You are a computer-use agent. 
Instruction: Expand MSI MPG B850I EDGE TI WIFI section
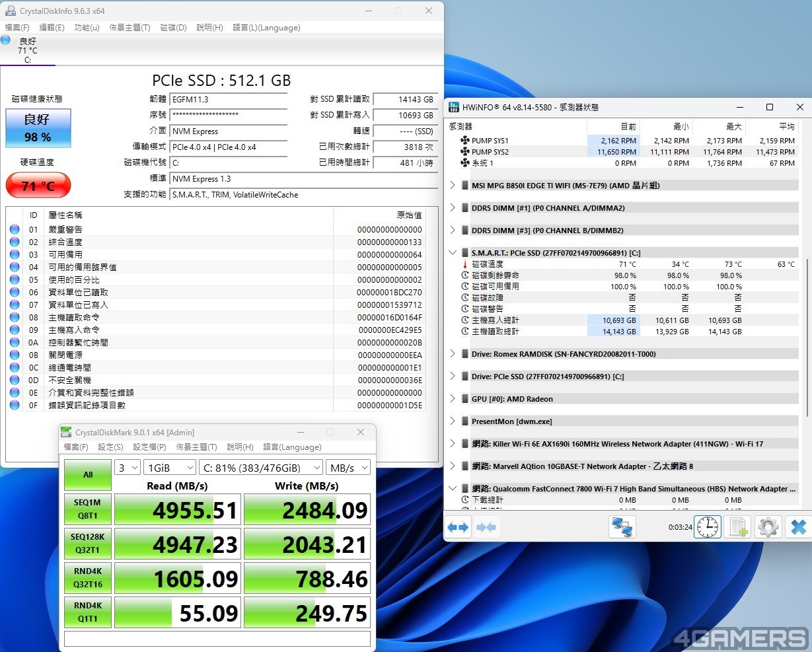click(453, 186)
